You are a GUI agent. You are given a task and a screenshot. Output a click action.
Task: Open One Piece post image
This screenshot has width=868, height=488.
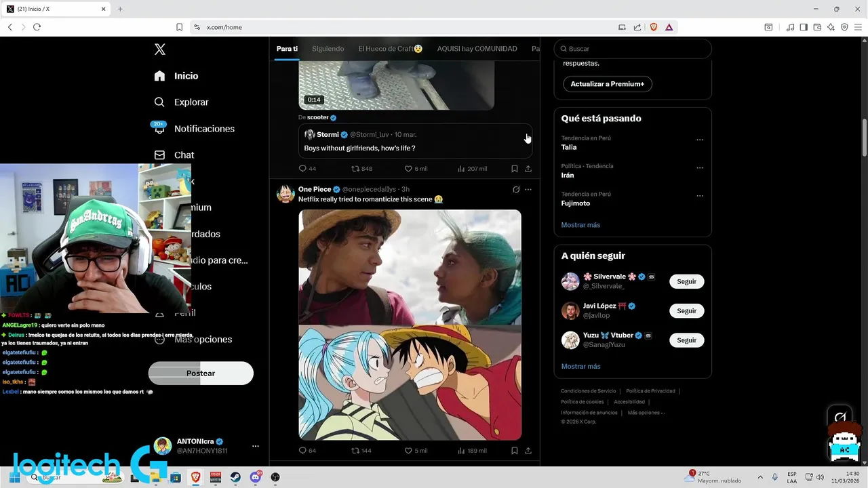click(x=410, y=325)
